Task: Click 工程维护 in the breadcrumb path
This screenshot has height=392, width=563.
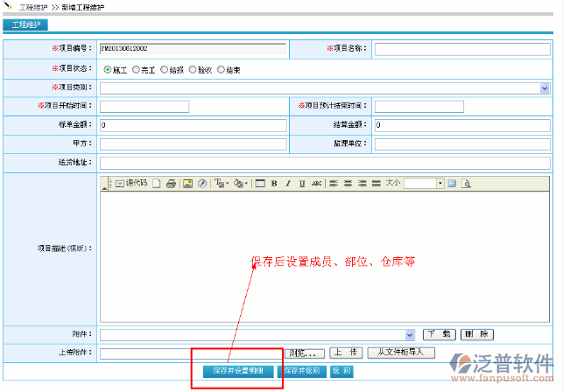Action: click(x=32, y=7)
